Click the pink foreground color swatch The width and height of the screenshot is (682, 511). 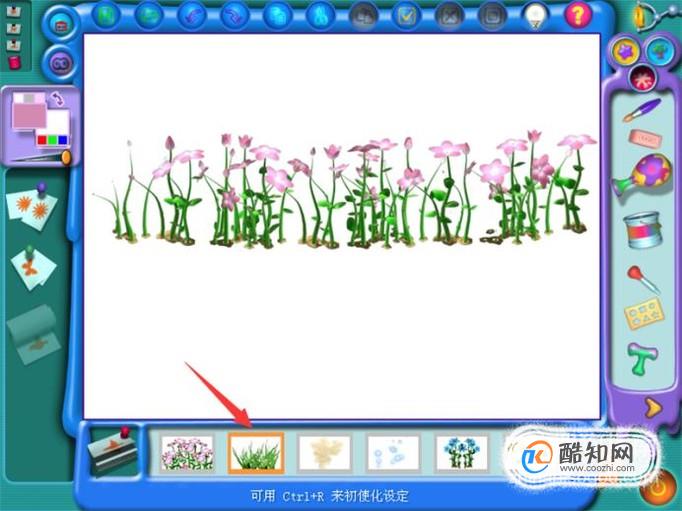(x=29, y=114)
